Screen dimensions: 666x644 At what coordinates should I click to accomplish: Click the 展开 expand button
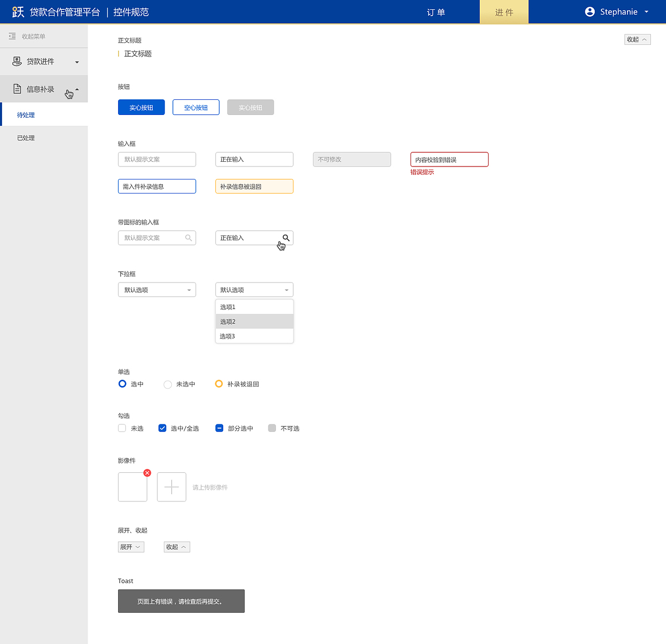pos(131,547)
